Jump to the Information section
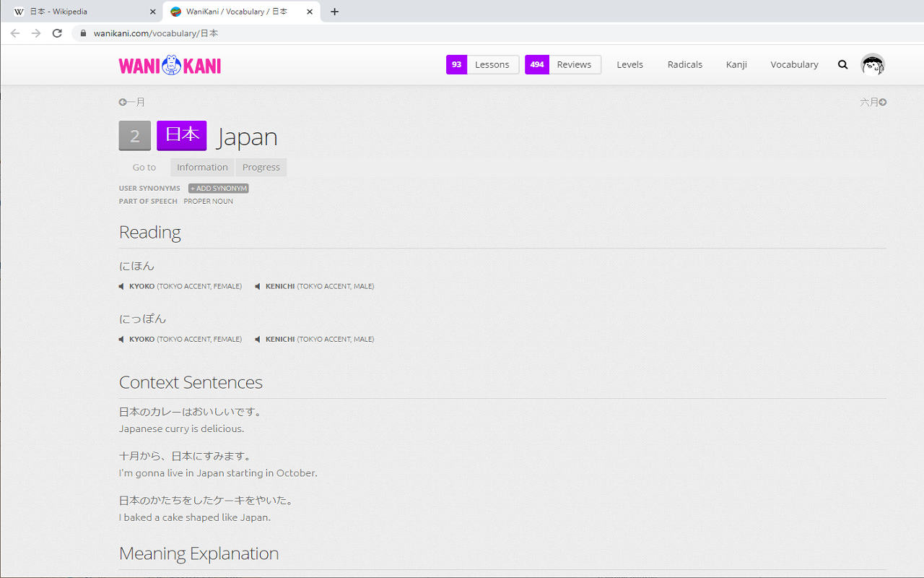The width and height of the screenshot is (924, 578). point(202,167)
